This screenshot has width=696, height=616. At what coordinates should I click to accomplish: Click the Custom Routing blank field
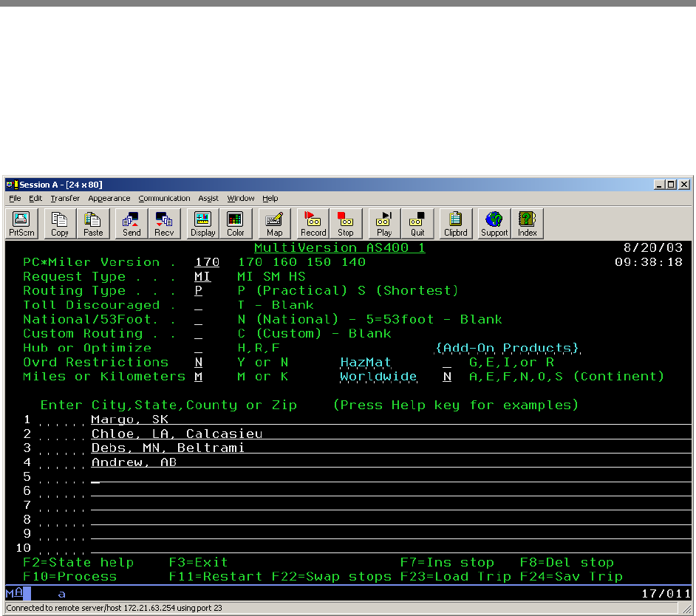click(x=199, y=334)
